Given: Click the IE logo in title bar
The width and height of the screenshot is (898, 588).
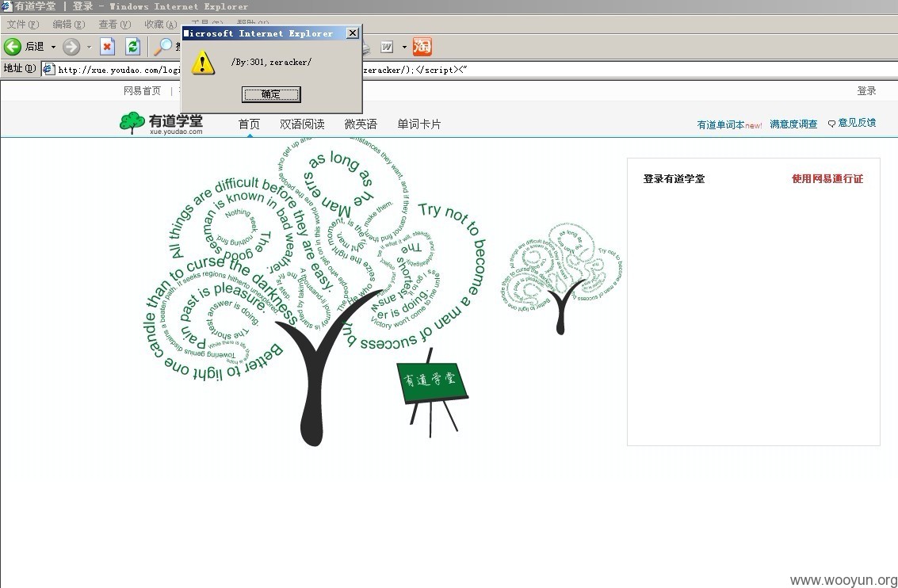Looking at the screenshot, I should pyautogui.click(x=6, y=6).
